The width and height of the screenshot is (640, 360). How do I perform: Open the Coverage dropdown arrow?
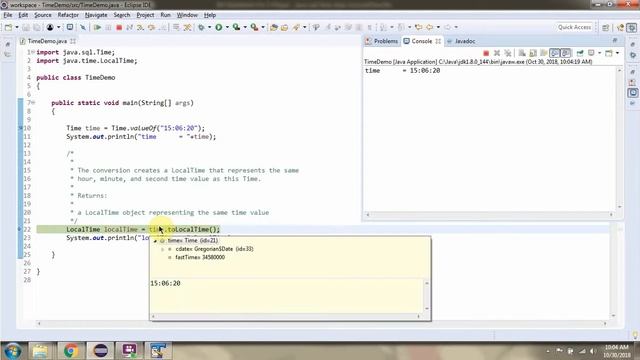245,27
